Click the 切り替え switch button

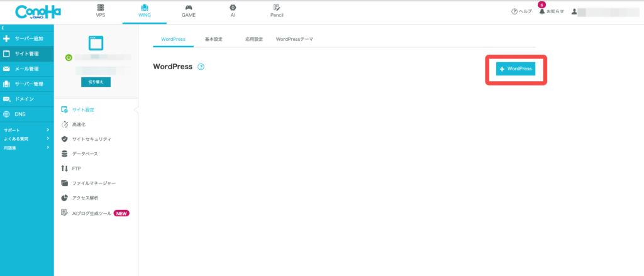click(96, 82)
